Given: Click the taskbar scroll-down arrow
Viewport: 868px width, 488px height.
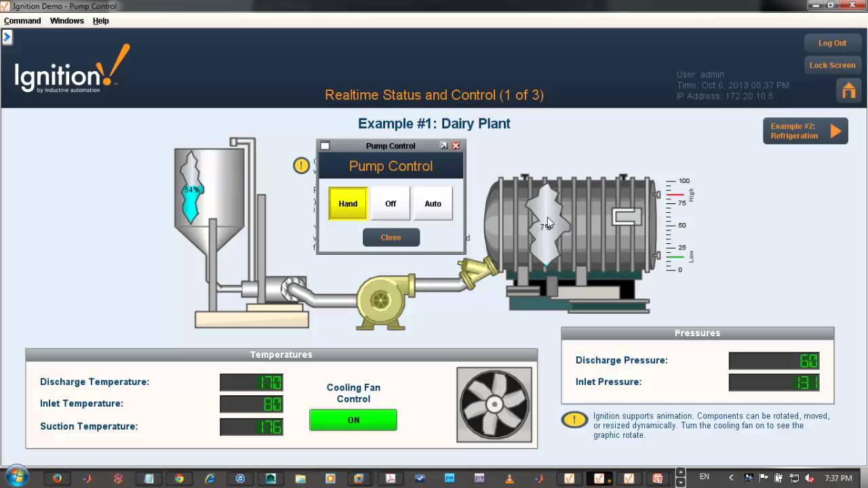Looking at the screenshot, I should pyautogui.click(x=681, y=482).
